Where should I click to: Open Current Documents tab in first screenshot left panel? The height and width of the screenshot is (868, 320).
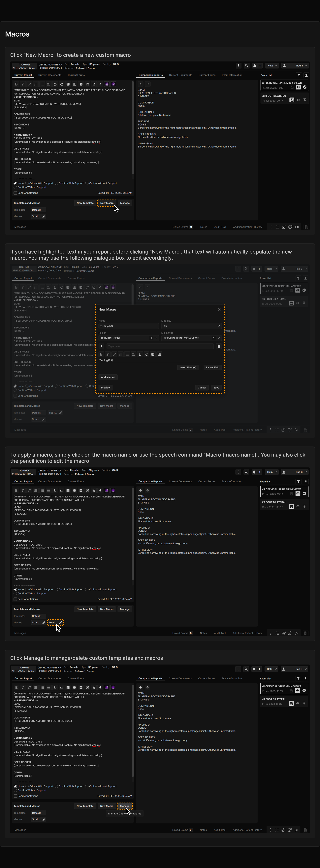click(x=50, y=75)
